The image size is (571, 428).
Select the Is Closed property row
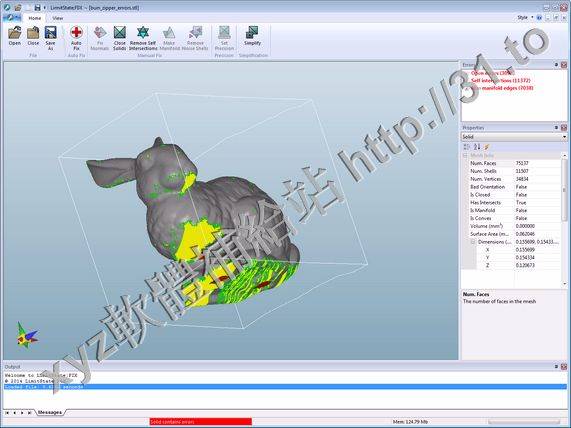click(x=515, y=195)
